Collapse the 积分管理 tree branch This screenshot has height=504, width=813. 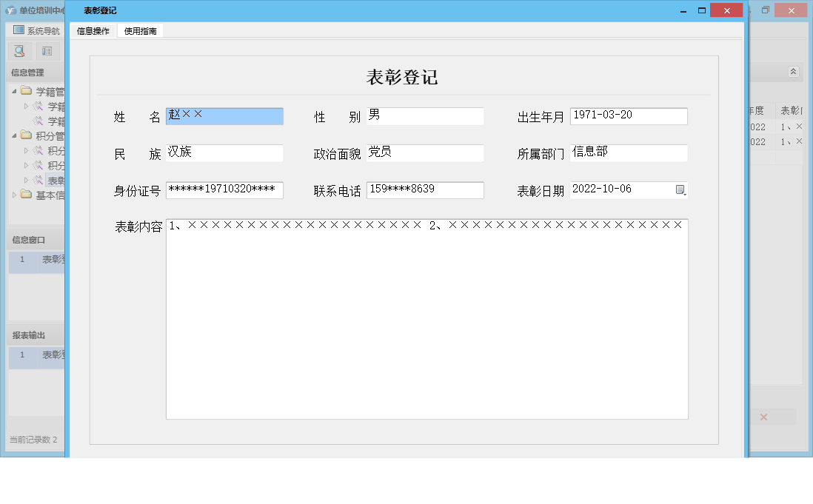(x=14, y=135)
